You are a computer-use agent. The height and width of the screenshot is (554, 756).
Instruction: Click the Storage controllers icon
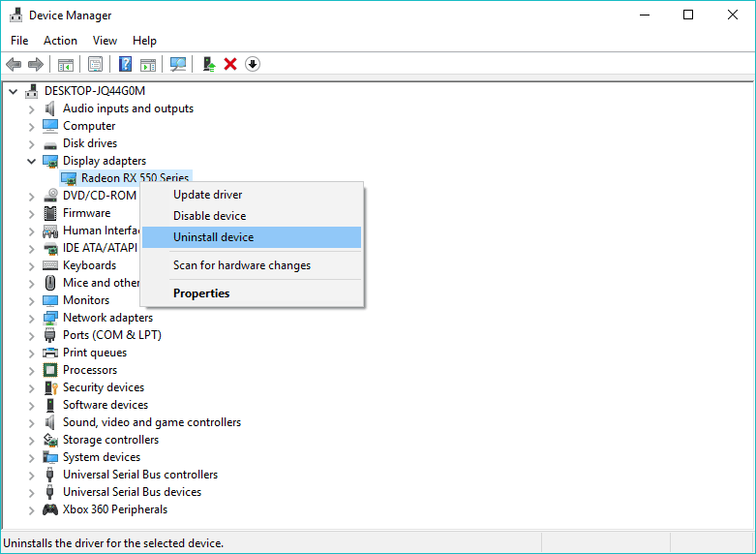50,440
